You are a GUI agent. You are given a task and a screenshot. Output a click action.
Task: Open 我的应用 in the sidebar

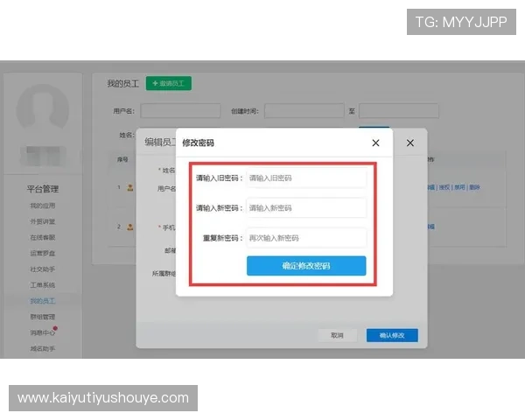[43, 206]
